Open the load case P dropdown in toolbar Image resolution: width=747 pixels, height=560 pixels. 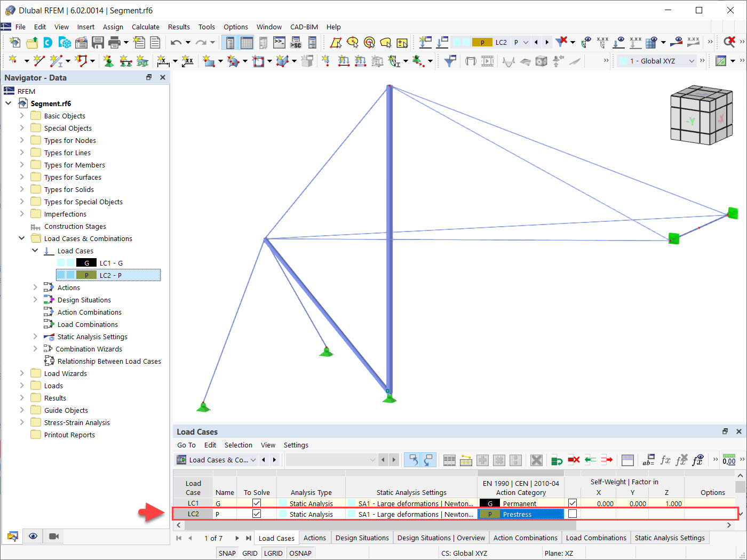(x=526, y=42)
